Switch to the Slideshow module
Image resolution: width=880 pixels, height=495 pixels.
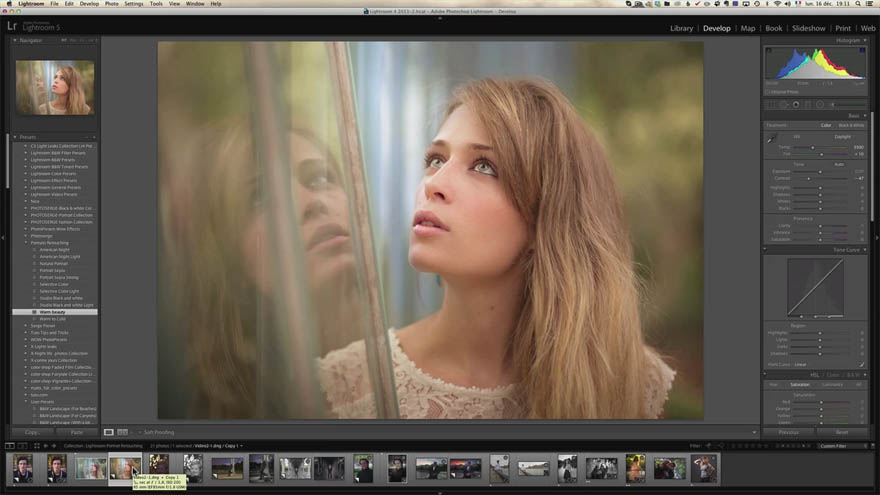[x=808, y=28]
